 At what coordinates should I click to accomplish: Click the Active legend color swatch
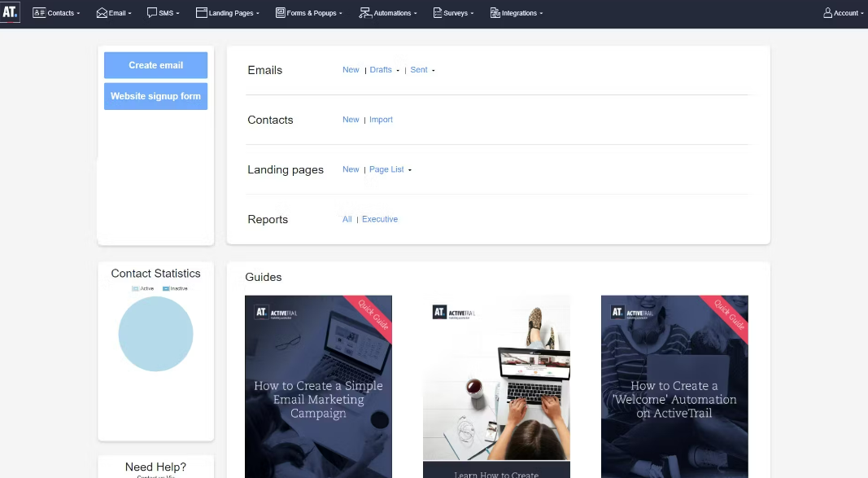[x=135, y=288]
